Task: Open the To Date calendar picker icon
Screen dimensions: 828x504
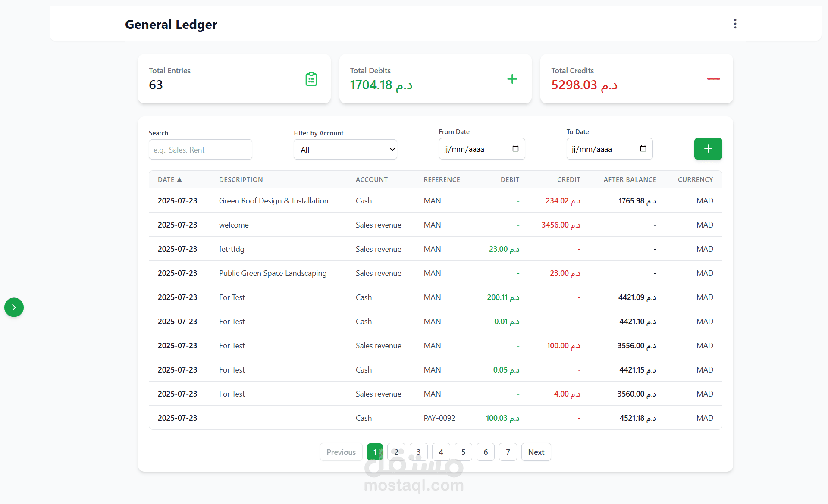Action: 643,149
